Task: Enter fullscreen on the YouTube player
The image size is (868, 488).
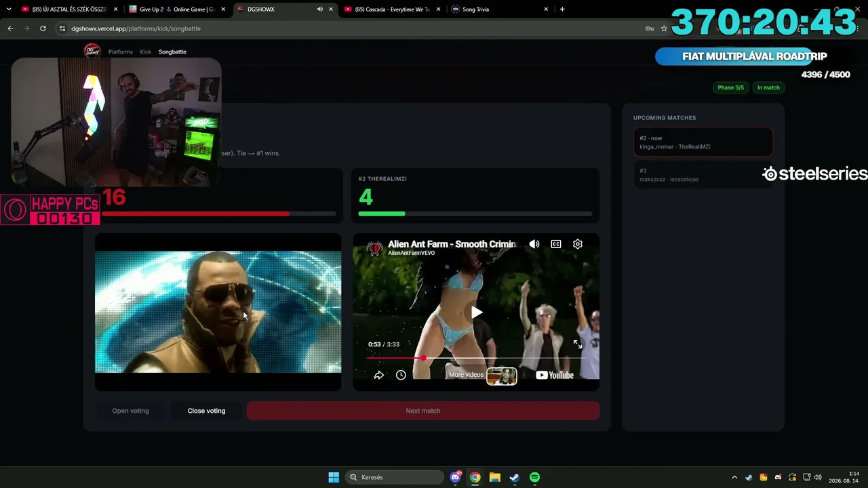Action: pos(578,344)
